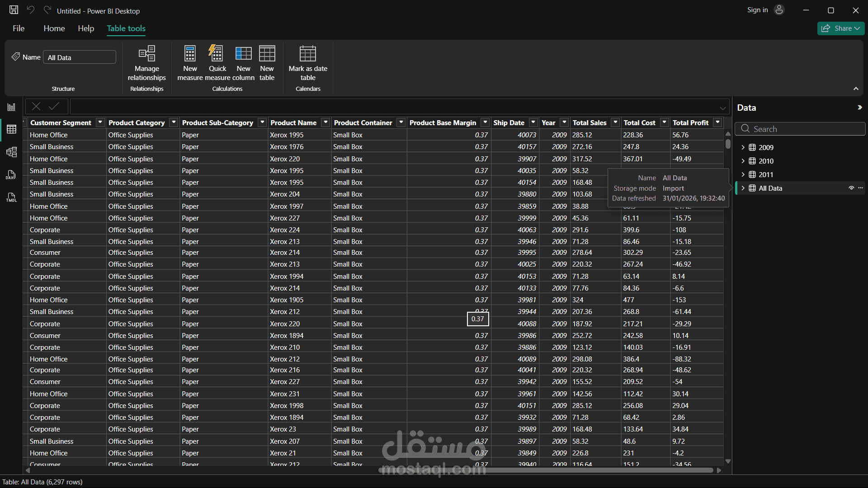Click Sign in link

pyautogui.click(x=757, y=10)
